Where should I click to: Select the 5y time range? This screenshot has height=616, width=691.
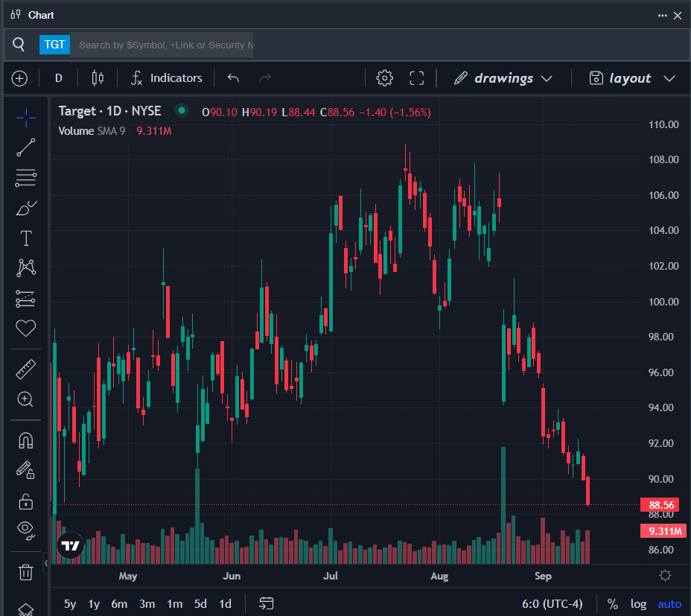[70, 604]
